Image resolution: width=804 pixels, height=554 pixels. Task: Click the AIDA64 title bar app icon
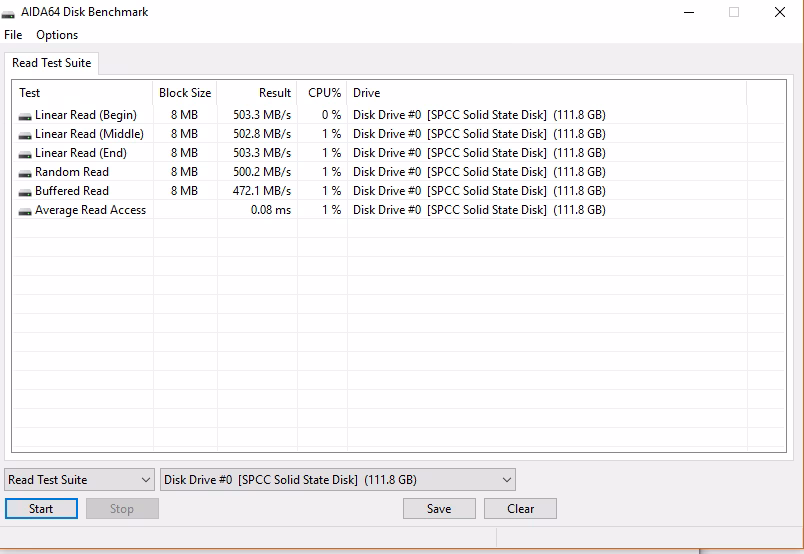8,13
